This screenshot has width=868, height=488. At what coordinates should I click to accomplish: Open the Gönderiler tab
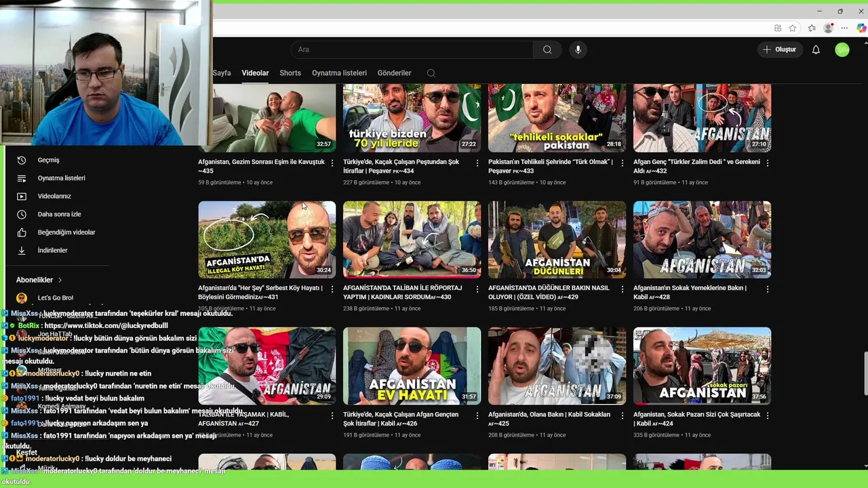[x=394, y=73]
